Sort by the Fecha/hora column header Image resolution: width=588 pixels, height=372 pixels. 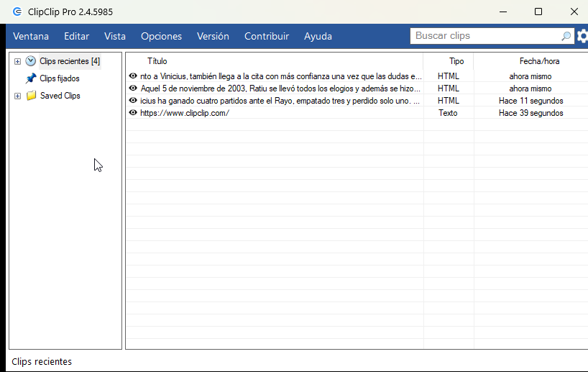point(539,61)
